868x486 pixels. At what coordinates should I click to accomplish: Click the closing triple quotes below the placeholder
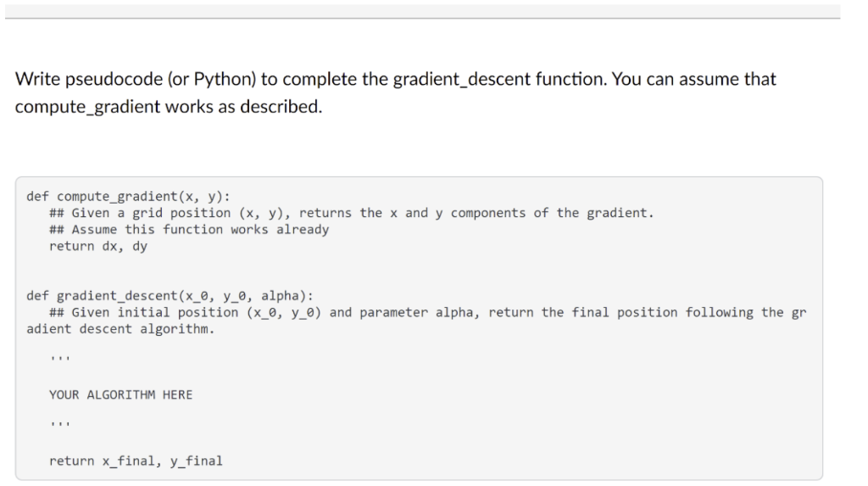pos(59,427)
